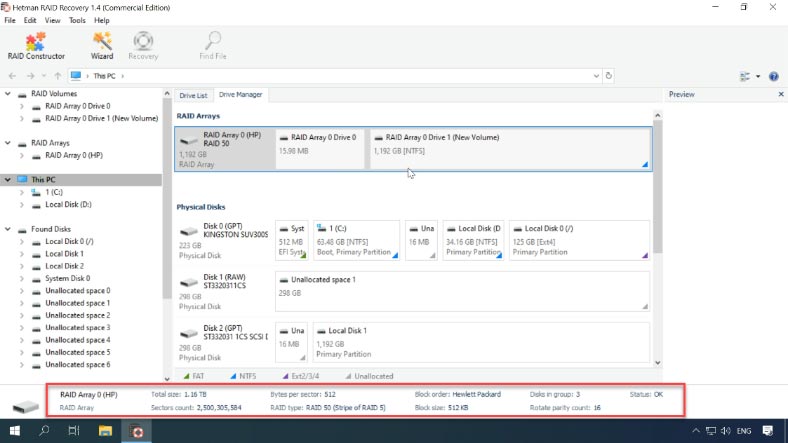Open taskbar search

click(44, 431)
